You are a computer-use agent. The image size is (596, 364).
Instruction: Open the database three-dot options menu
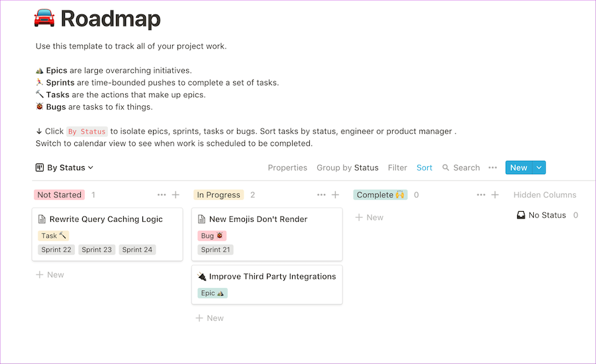click(493, 167)
